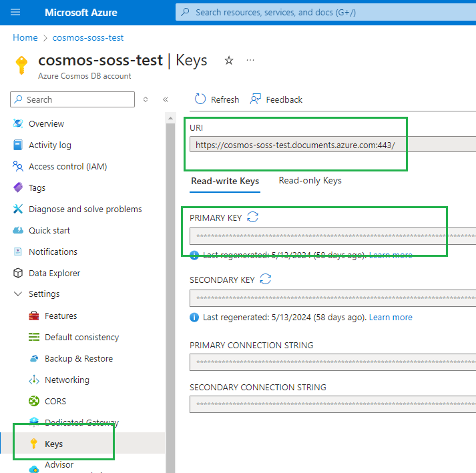The image size is (476, 473).
Task: Open Feedback from the toolbar
Action: [x=284, y=99]
